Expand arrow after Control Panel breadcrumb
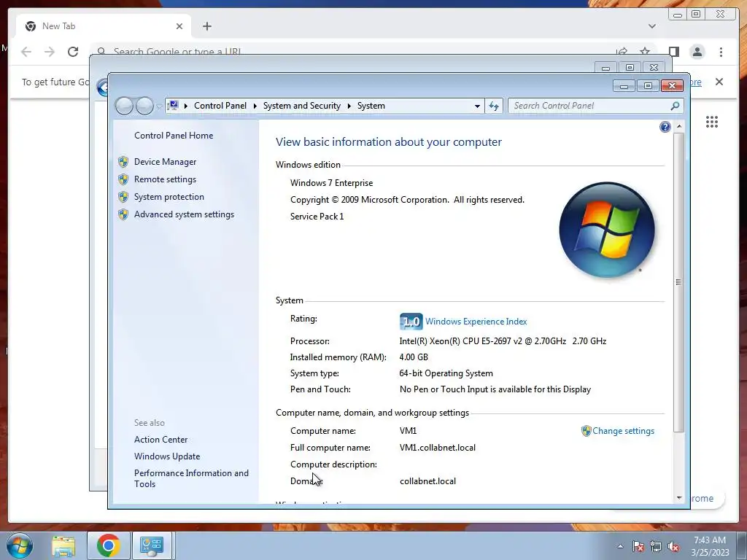The image size is (747, 560). coord(255,106)
